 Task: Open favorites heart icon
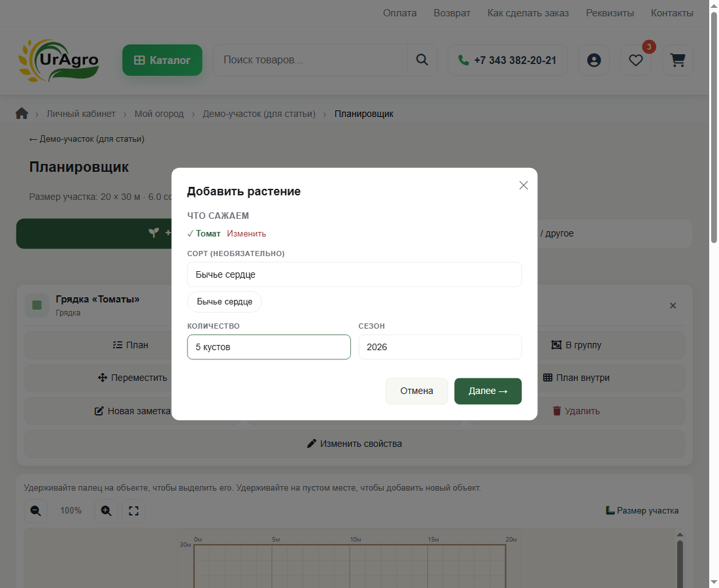point(635,60)
